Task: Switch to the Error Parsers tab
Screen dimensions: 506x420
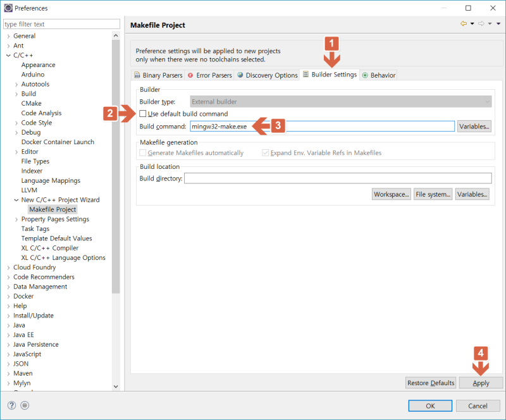Action: click(210, 75)
